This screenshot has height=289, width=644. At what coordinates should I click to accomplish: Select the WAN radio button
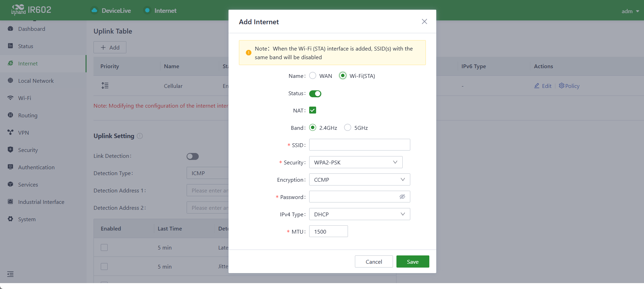(x=313, y=75)
